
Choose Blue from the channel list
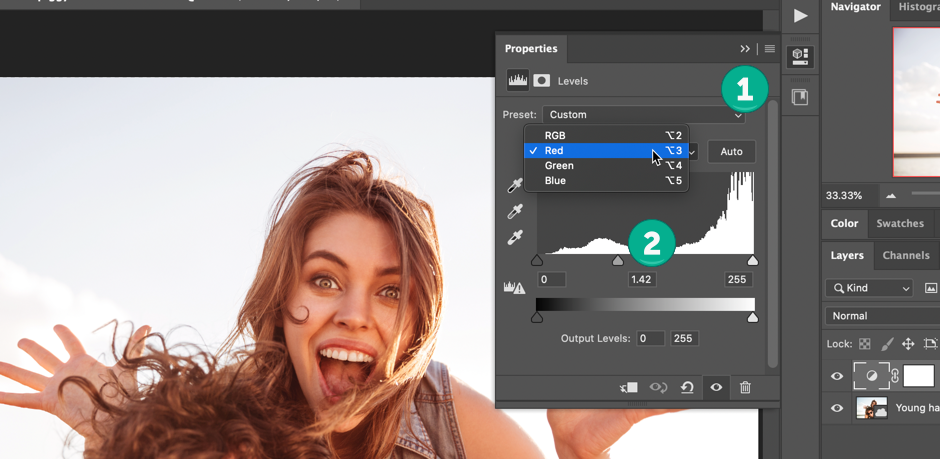(x=555, y=181)
